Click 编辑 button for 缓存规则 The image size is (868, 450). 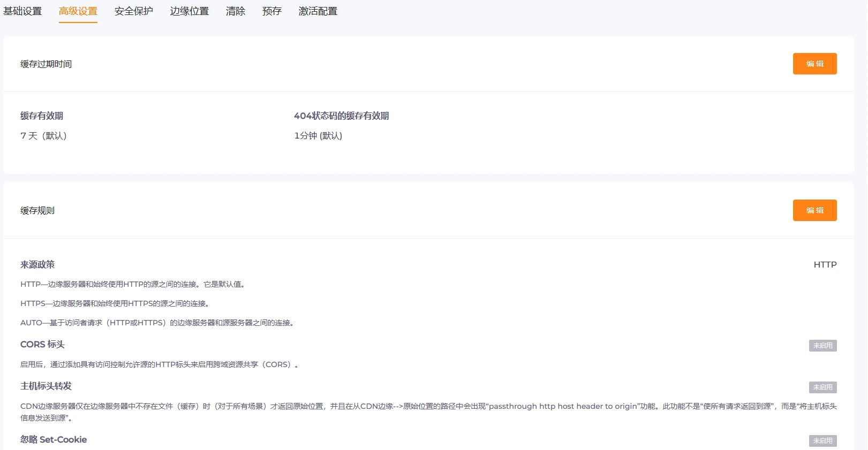(814, 210)
